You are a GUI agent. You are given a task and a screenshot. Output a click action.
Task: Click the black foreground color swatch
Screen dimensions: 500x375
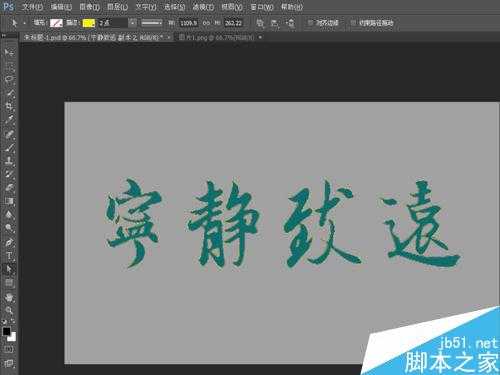click(6, 331)
